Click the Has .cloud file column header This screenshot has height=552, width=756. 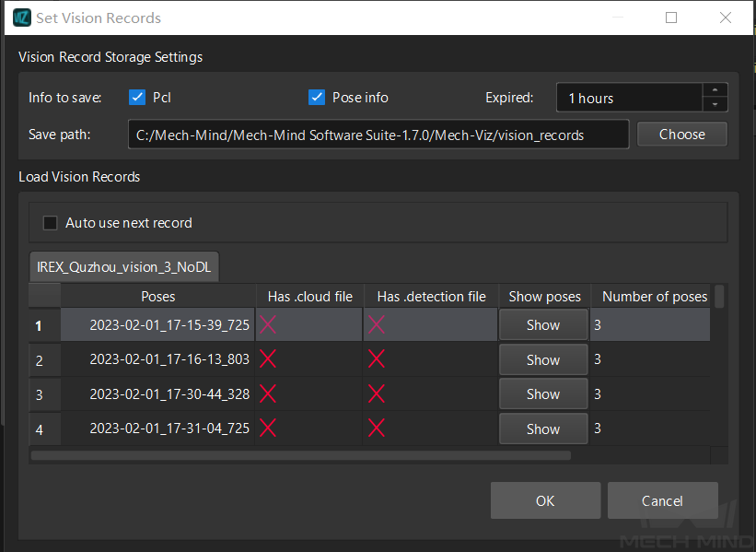tap(310, 296)
